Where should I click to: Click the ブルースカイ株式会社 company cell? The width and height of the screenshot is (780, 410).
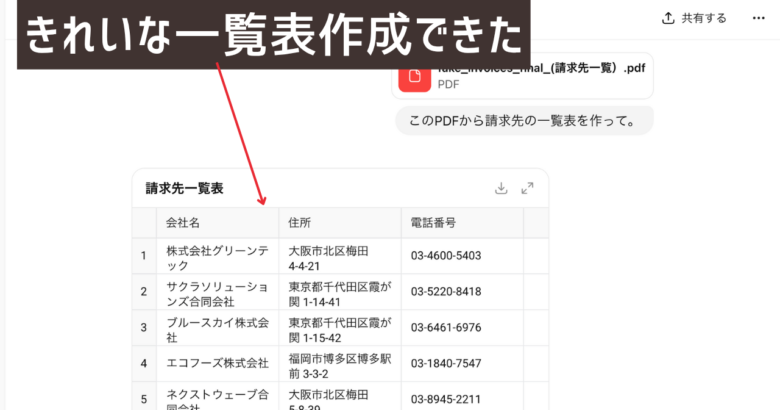(x=217, y=328)
